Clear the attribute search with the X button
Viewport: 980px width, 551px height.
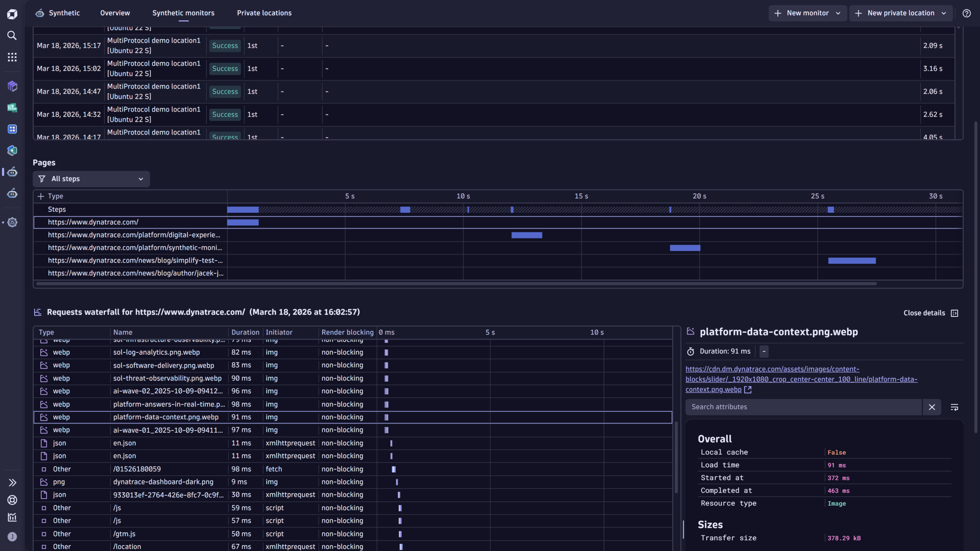tap(932, 407)
